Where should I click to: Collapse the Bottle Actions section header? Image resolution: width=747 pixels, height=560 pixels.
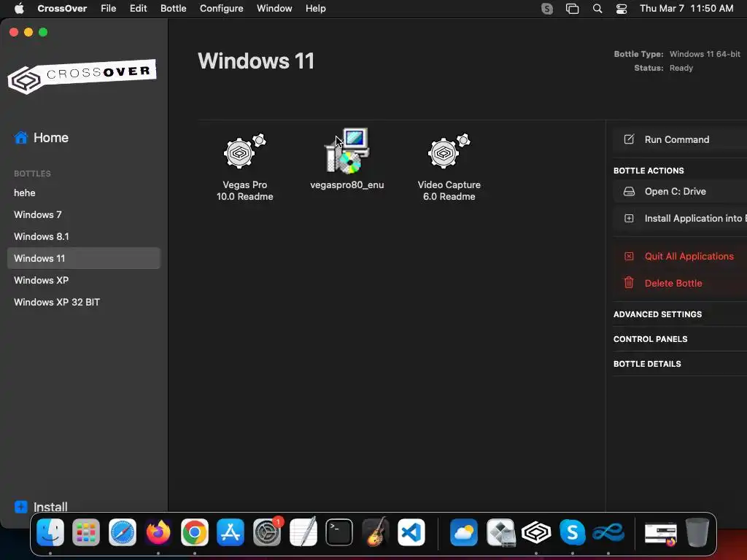pos(649,171)
